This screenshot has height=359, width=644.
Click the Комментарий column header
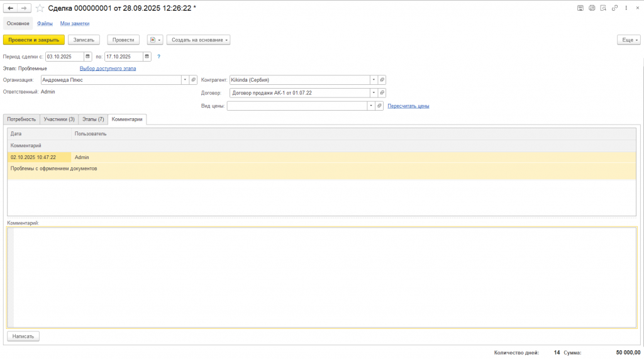pyautogui.click(x=321, y=146)
